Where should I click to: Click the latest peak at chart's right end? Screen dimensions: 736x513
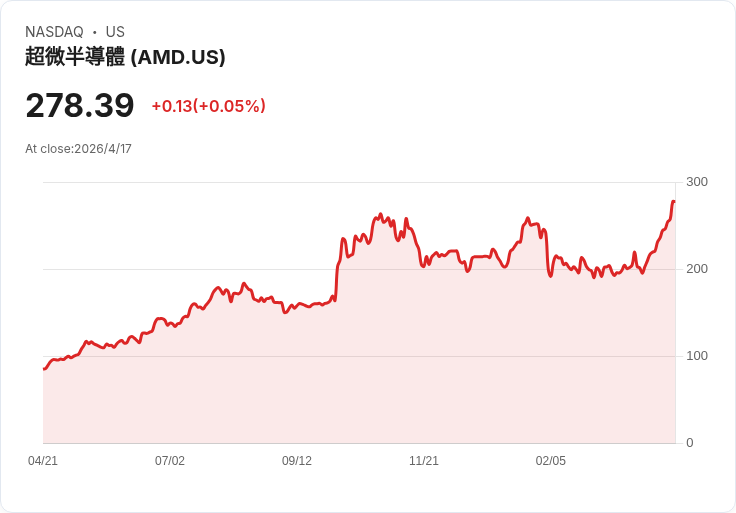pos(674,202)
